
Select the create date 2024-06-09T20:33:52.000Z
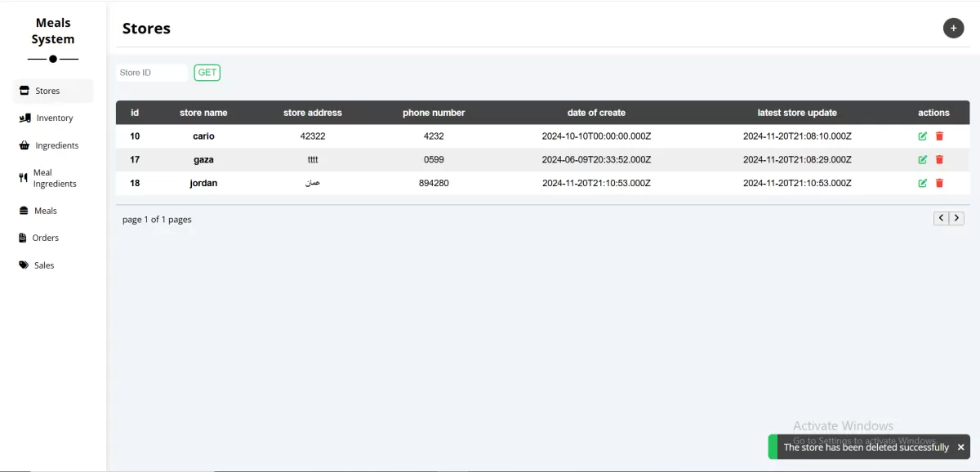pos(596,160)
